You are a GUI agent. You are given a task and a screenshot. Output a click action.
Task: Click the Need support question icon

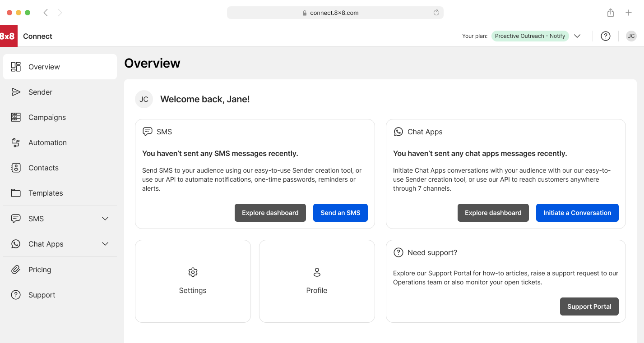[x=398, y=252]
